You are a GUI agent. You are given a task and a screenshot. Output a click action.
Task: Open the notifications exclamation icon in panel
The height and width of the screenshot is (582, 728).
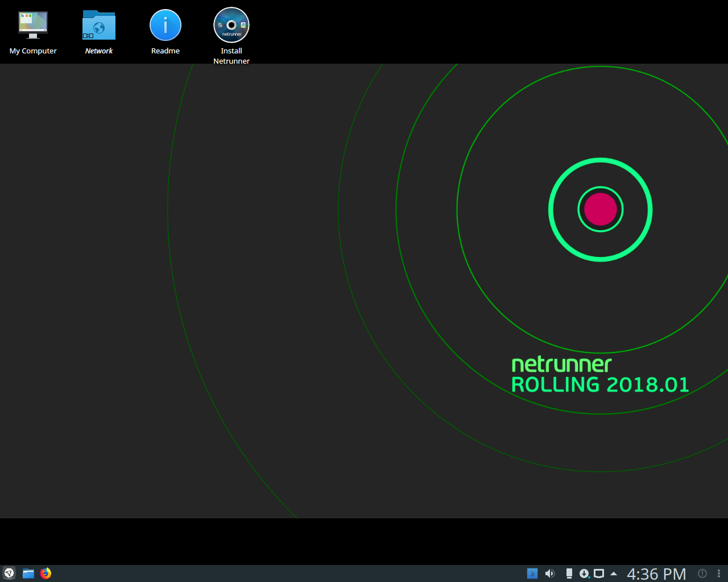pyautogui.click(x=702, y=573)
